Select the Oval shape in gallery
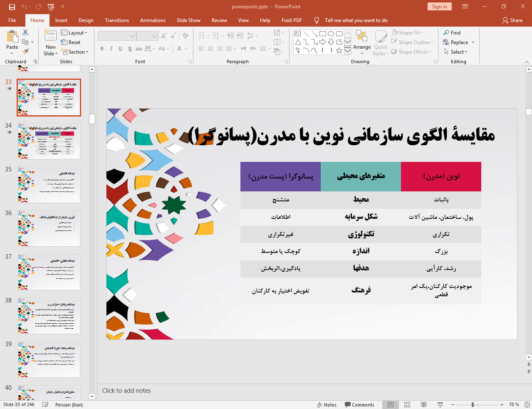Viewport: 532px width, 409px height. click(x=331, y=34)
